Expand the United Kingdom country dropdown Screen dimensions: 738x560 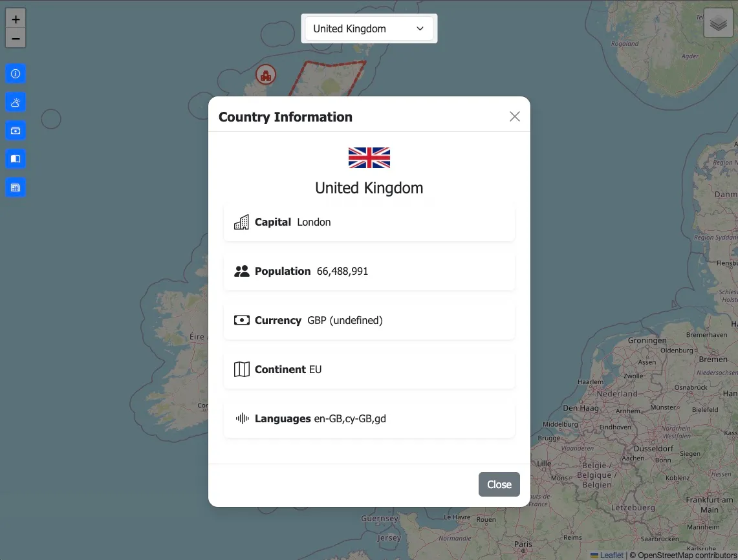[369, 28]
